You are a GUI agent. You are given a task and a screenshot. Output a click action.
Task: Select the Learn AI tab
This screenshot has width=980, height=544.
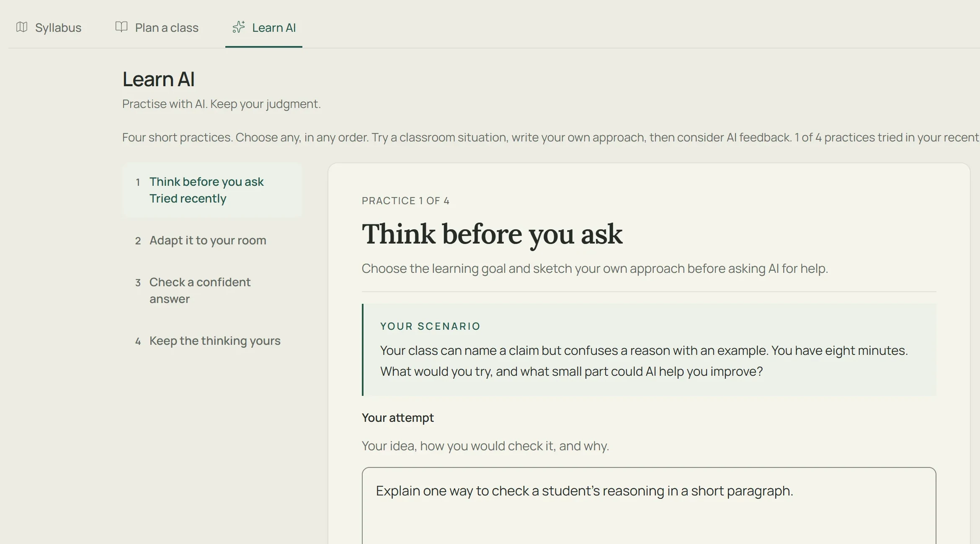264,28
